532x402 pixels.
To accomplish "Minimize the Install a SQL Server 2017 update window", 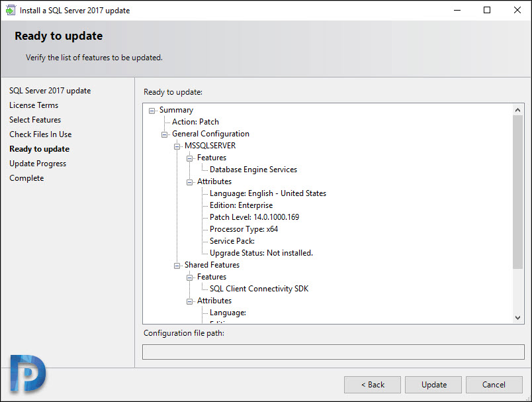I will click(457, 10).
